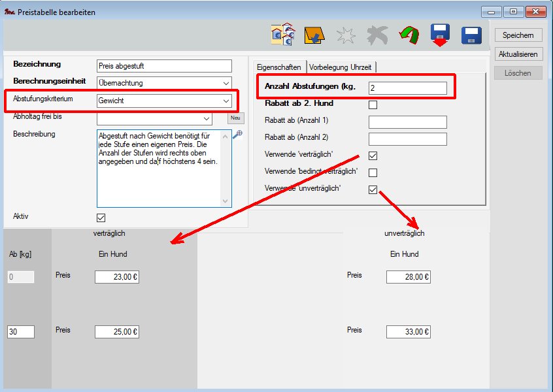Select the Eigenschaften tab
The width and height of the screenshot is (553, 392).
[x=278, y=67]
